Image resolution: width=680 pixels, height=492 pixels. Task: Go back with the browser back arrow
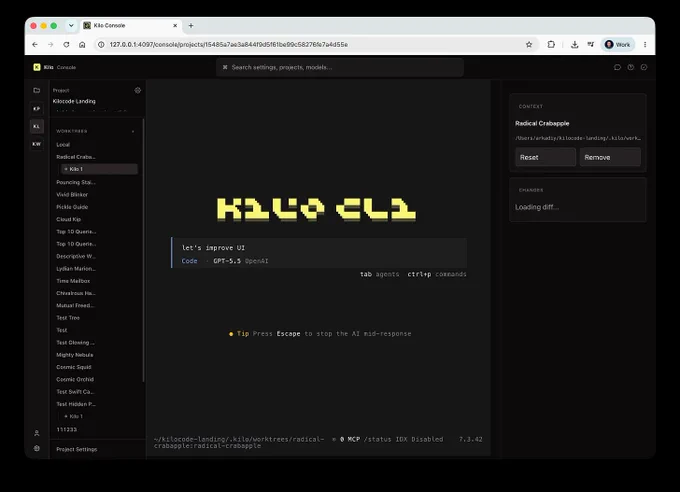(x=35, y=44)
